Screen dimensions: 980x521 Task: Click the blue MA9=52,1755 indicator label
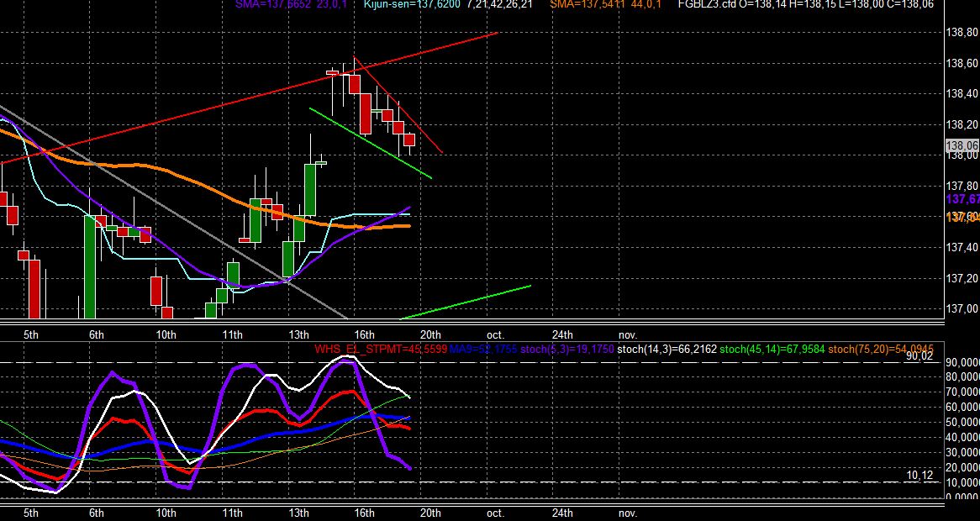click(x=483, y=350)
